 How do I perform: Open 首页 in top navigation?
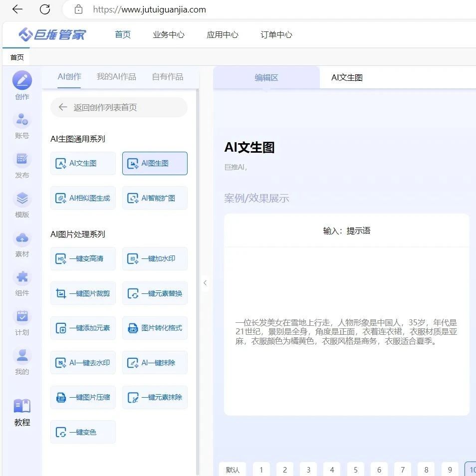123,34
